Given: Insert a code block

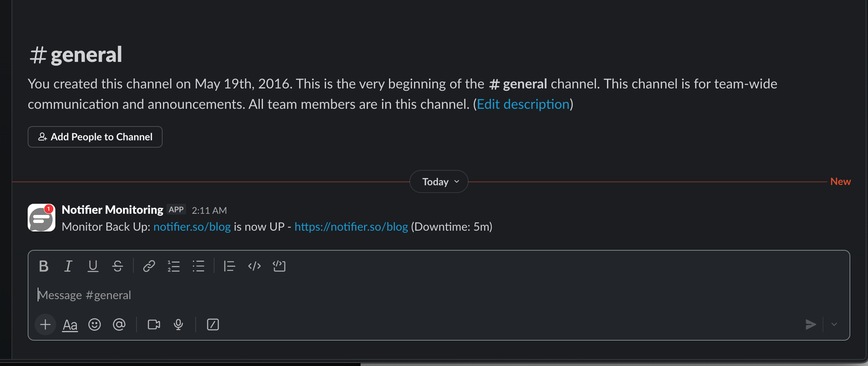Looking at the screenshot, I should pos(279,266).
